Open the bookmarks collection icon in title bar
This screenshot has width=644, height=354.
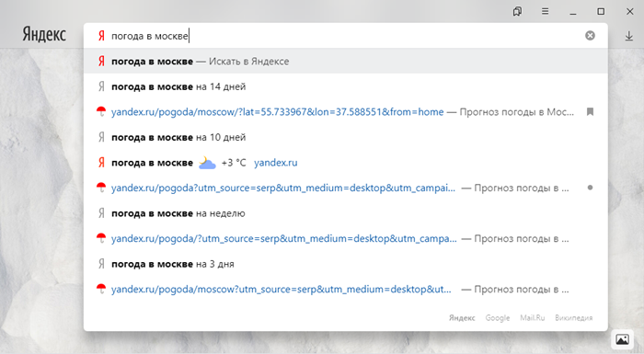point(517,12)
